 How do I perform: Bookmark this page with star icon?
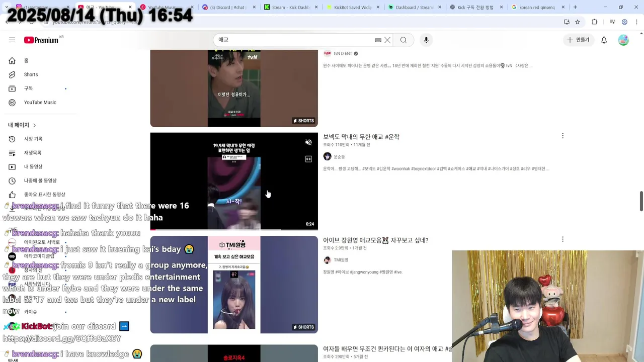tap(578, 22)
